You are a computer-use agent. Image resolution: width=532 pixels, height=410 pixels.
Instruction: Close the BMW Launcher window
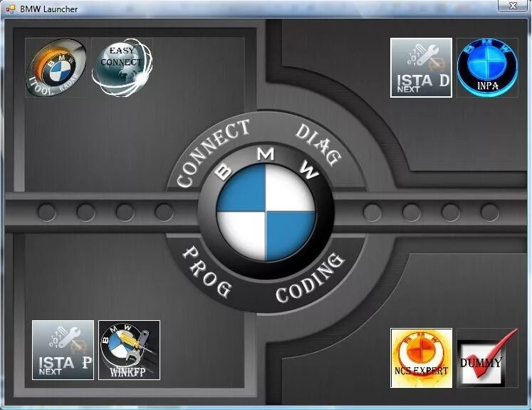pos(513,6)
